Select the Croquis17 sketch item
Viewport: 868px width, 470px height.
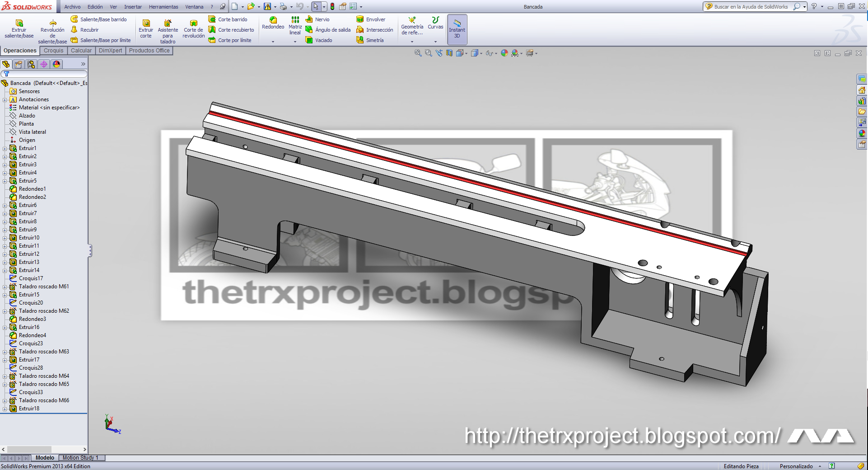(x=27, y=278)
